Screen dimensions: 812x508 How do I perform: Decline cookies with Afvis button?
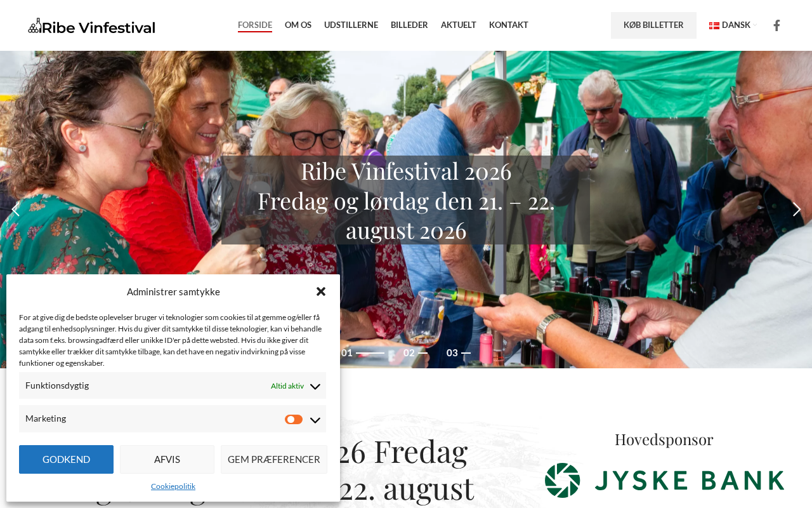(167, 459)
